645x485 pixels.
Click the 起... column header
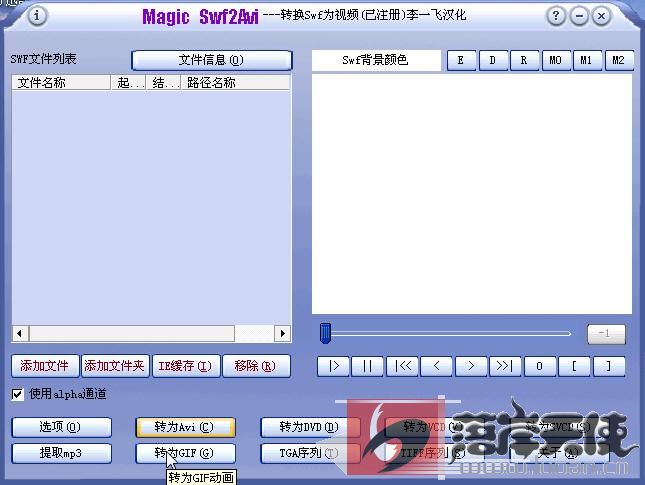(129, 83)
